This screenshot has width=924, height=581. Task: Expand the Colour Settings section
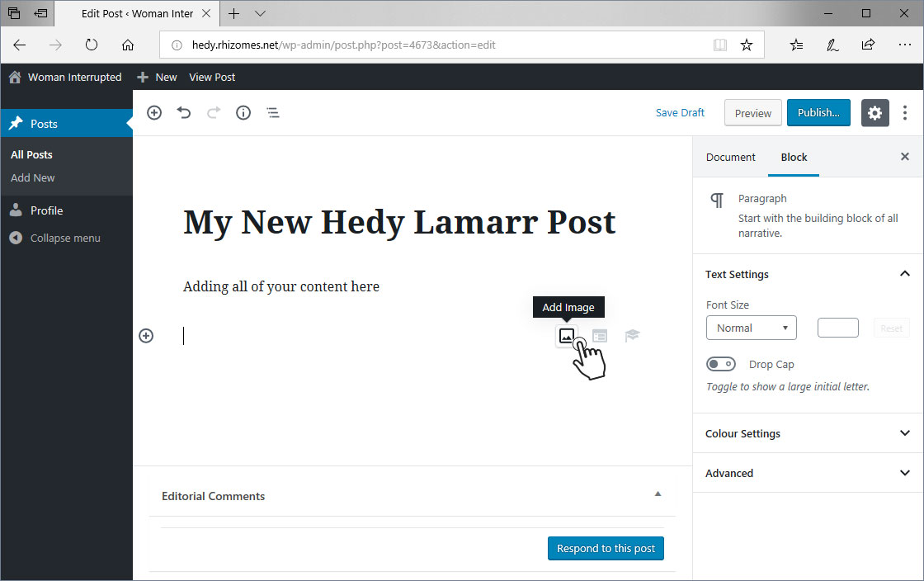[x=904, y=433]
